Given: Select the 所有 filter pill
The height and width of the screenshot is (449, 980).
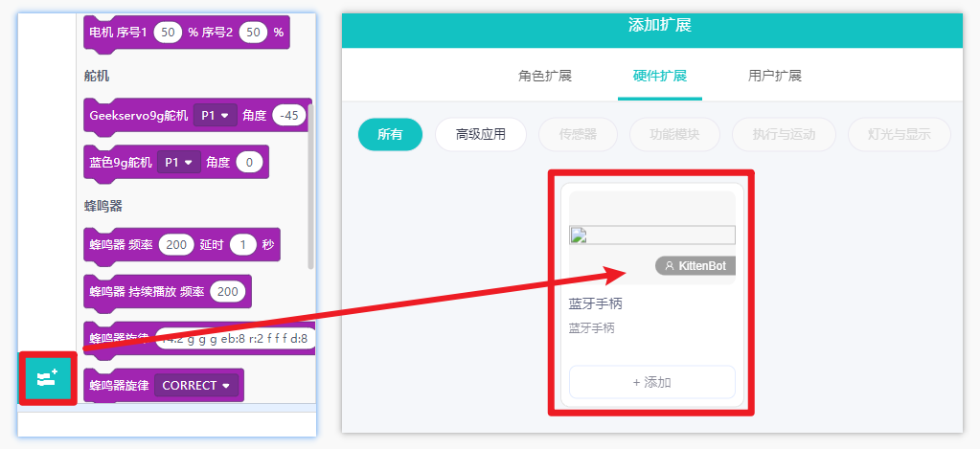Looking at the screenshot, I should point(391,134).
